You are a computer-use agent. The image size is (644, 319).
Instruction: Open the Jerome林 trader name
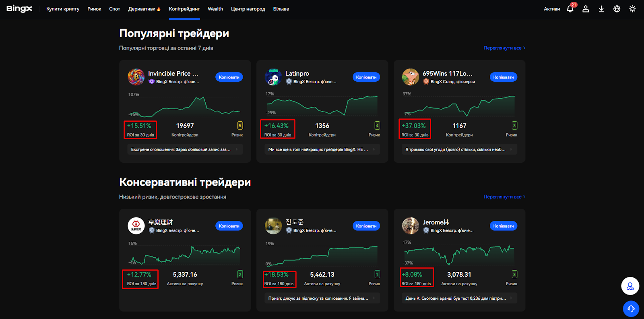(436, 222)
